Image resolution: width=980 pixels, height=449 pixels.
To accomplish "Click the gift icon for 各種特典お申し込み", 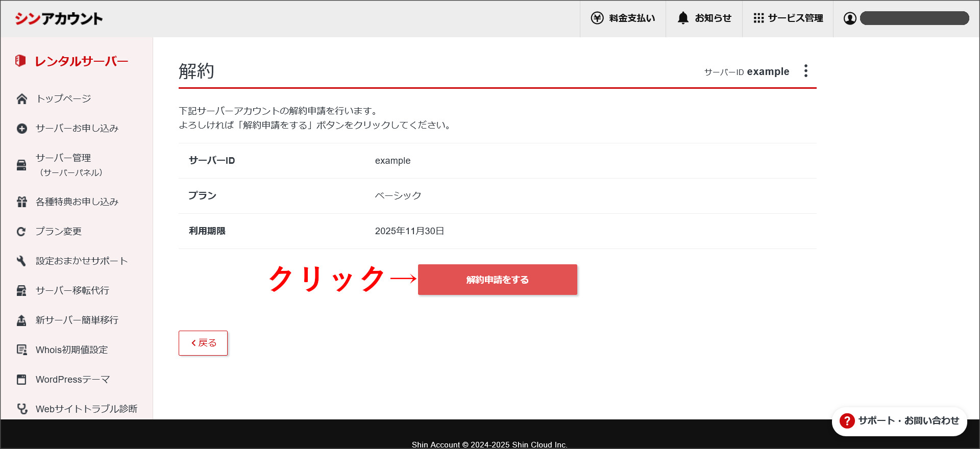I will (x=21, y=202).
